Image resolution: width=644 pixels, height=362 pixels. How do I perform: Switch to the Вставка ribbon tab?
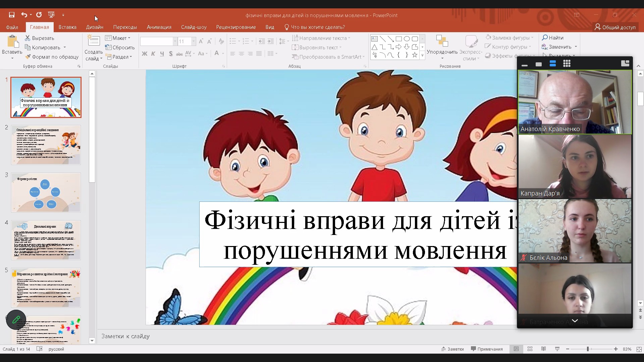(67, 27)
